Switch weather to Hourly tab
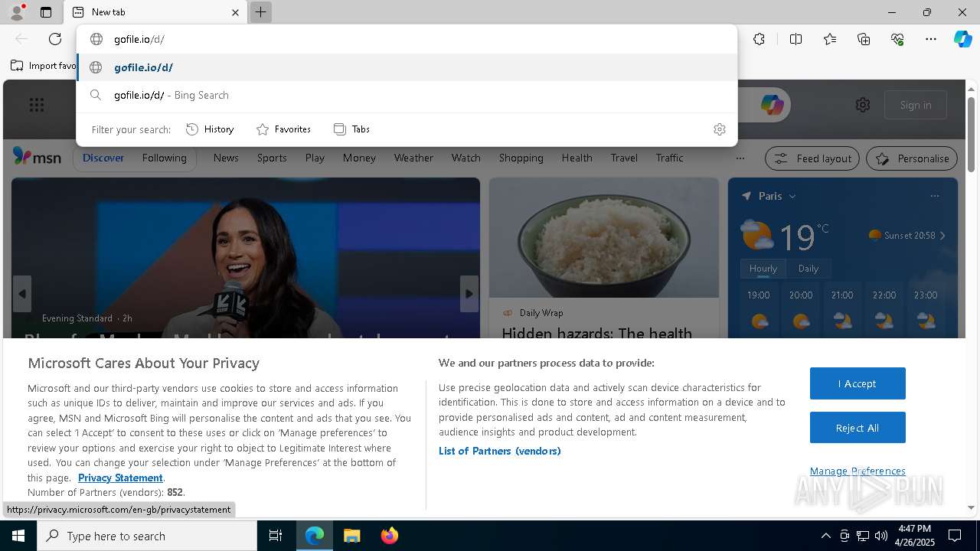 click(x=763, y=269)
